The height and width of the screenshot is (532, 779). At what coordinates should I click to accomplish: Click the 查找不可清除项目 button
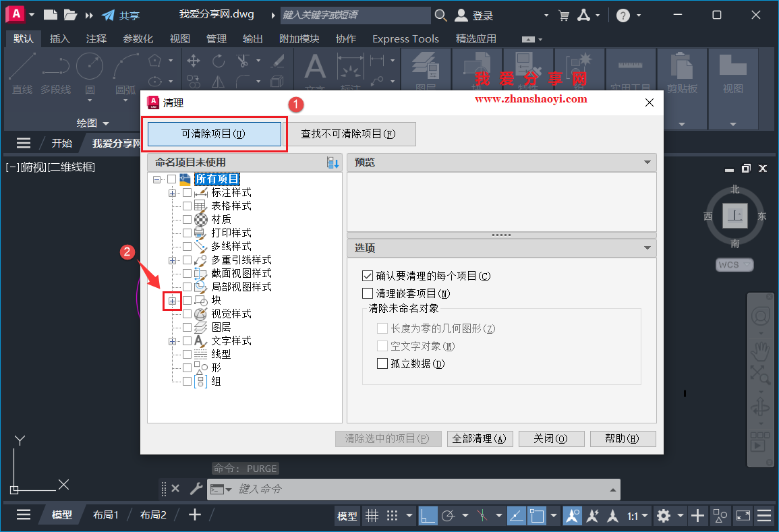point(349,134)
